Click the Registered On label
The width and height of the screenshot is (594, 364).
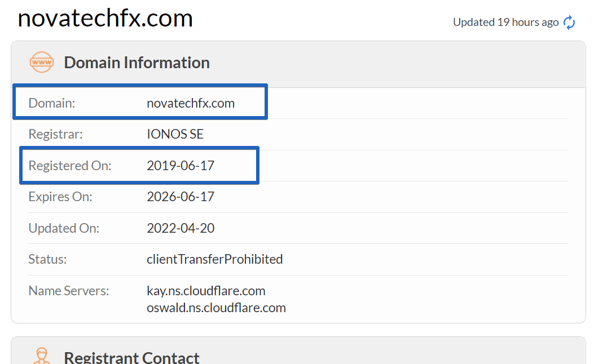point(70,166)
